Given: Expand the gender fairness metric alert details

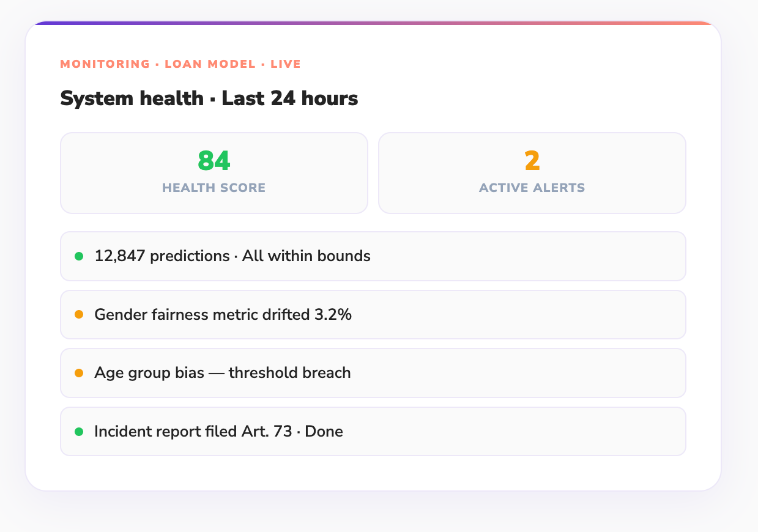Looking at the screenshot, I should pos(373,314).
